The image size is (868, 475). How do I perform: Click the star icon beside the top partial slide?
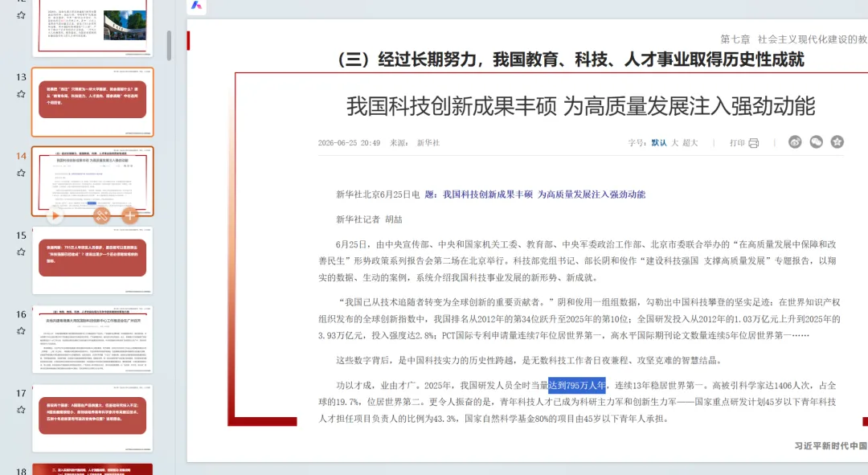click(x=21, y=15)
